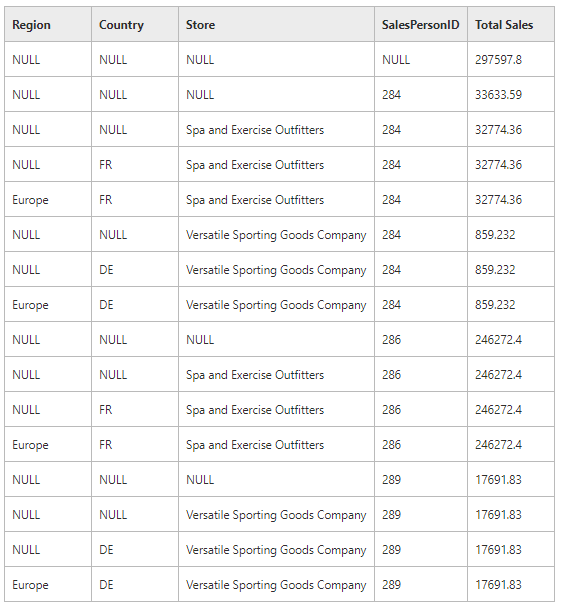Click the Store column header

coord(276,24)
